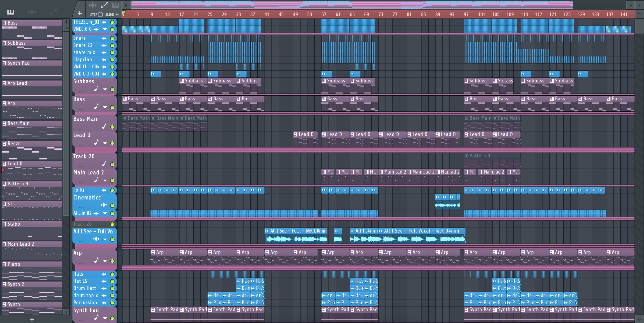Toggle the SLIDE option

pos(117,15)
